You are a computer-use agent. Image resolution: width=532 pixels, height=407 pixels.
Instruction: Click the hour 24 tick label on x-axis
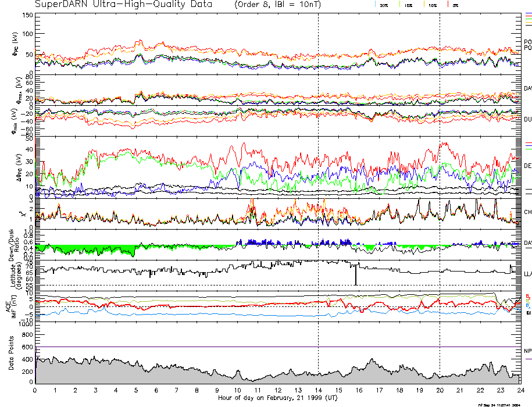tap(520, 390)
